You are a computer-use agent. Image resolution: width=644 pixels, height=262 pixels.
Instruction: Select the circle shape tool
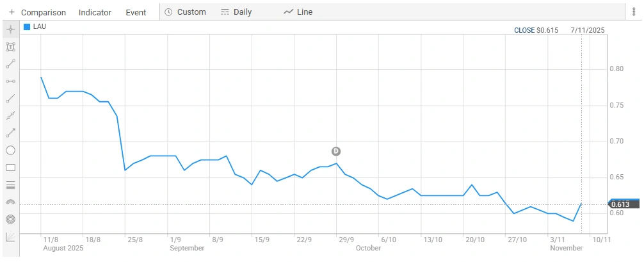tap(10, 151)
